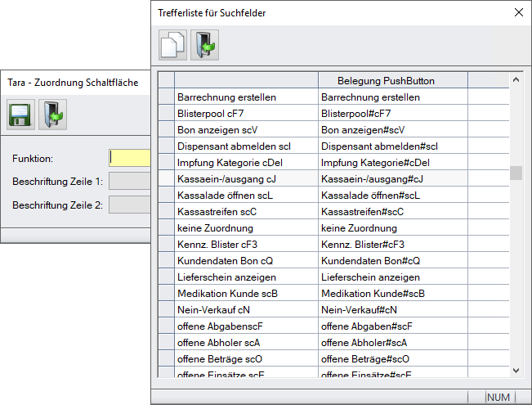Select Kassaein-/ausgang cJ in first column

point(245,178)
